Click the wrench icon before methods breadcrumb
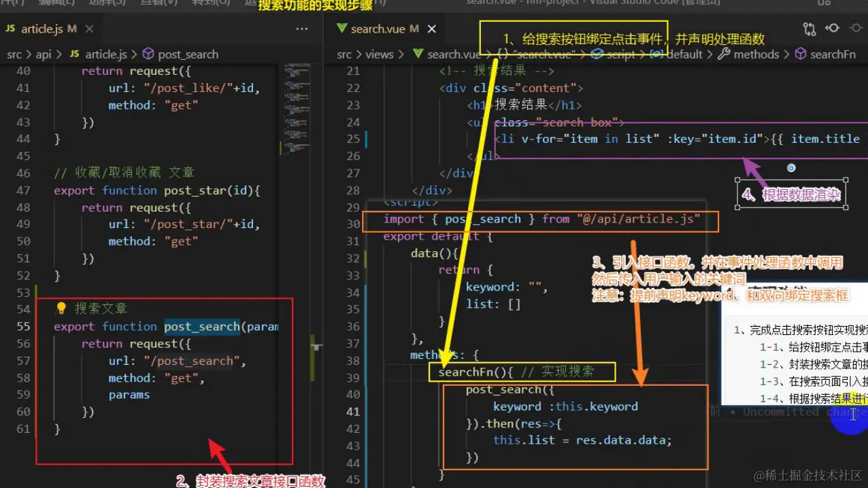The image size is (868, 488). pos(724,54)
